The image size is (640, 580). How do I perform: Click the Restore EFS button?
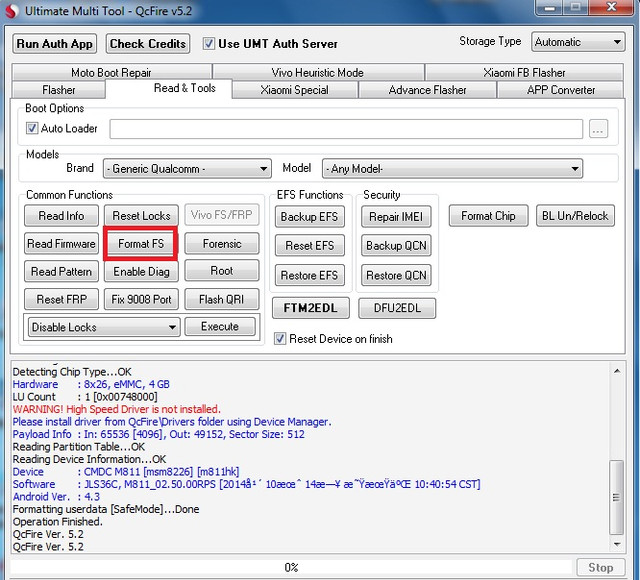point(309,276)
